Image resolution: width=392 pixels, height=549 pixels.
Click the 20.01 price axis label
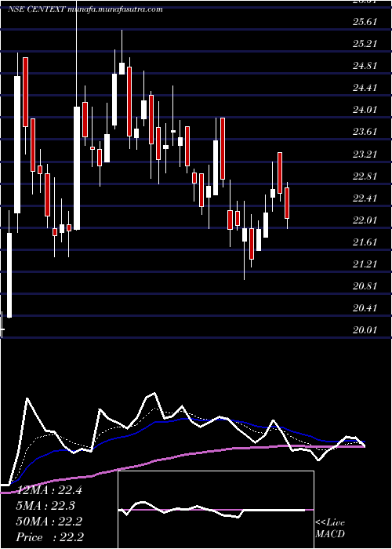tap(365, 330)
